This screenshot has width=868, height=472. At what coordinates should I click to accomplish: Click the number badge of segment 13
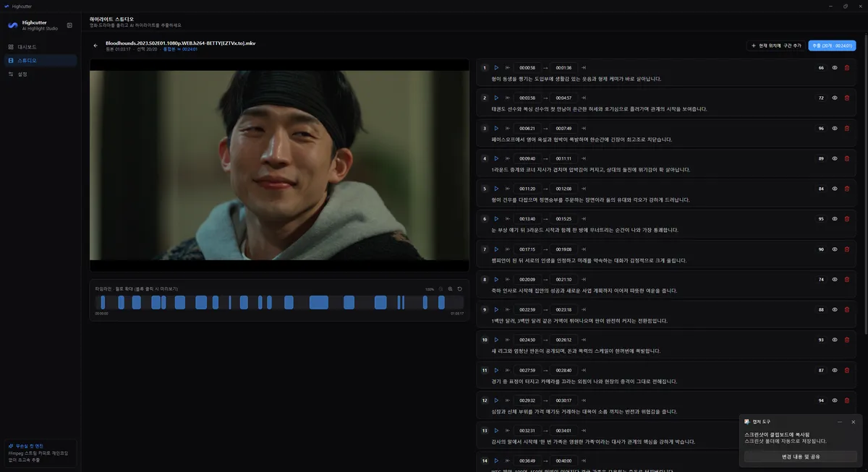485,431
